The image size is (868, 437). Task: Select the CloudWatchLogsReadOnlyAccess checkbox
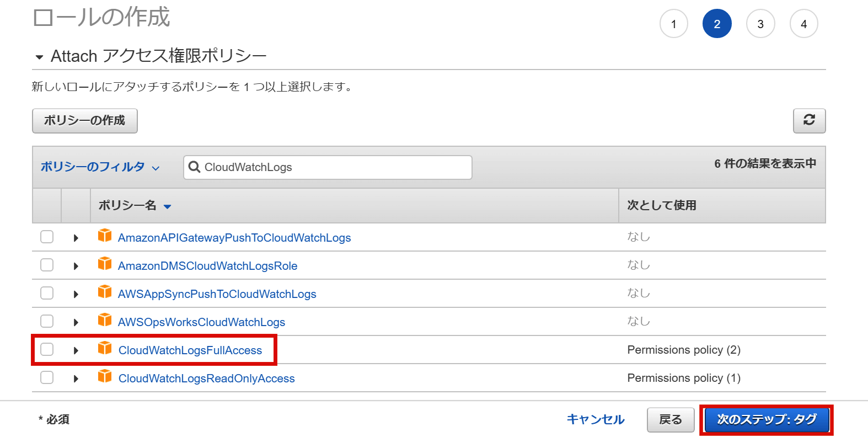tap(47, 377)
